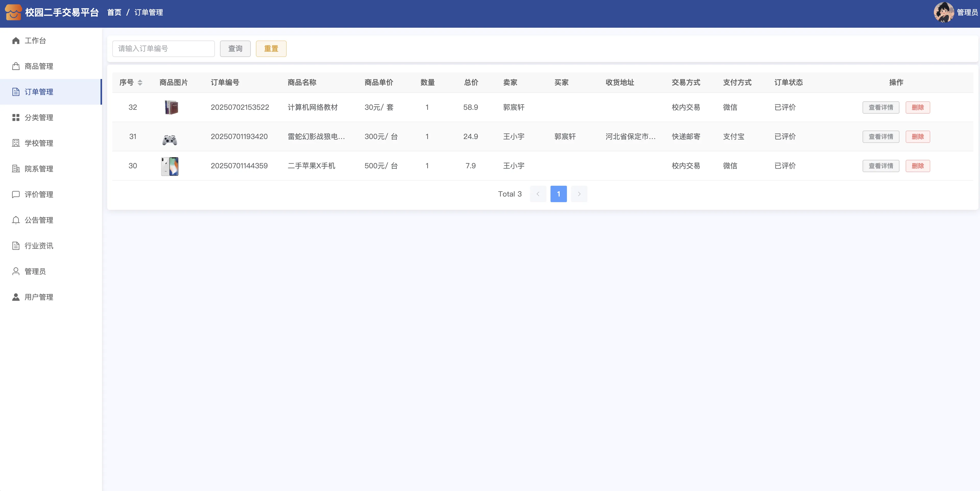Click the chat bubble icon for 评价管理
The image size is (980, 491).
16,194
